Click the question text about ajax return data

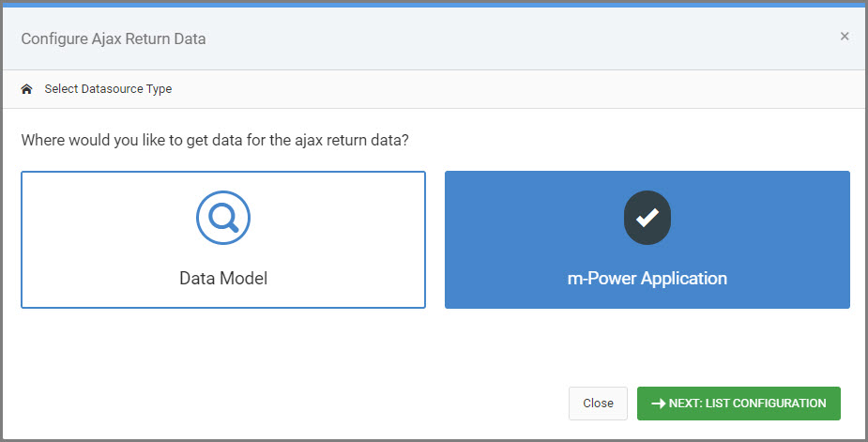(x=215, y=140)
